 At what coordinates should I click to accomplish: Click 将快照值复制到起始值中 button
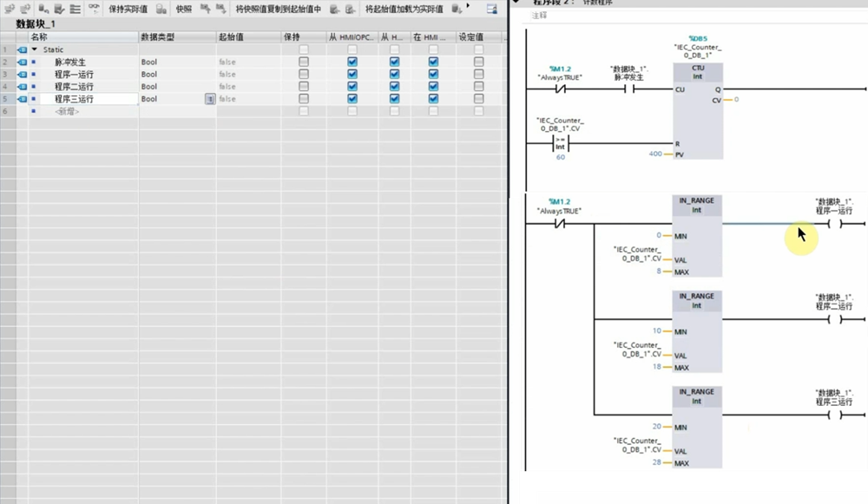click(278, 9)
